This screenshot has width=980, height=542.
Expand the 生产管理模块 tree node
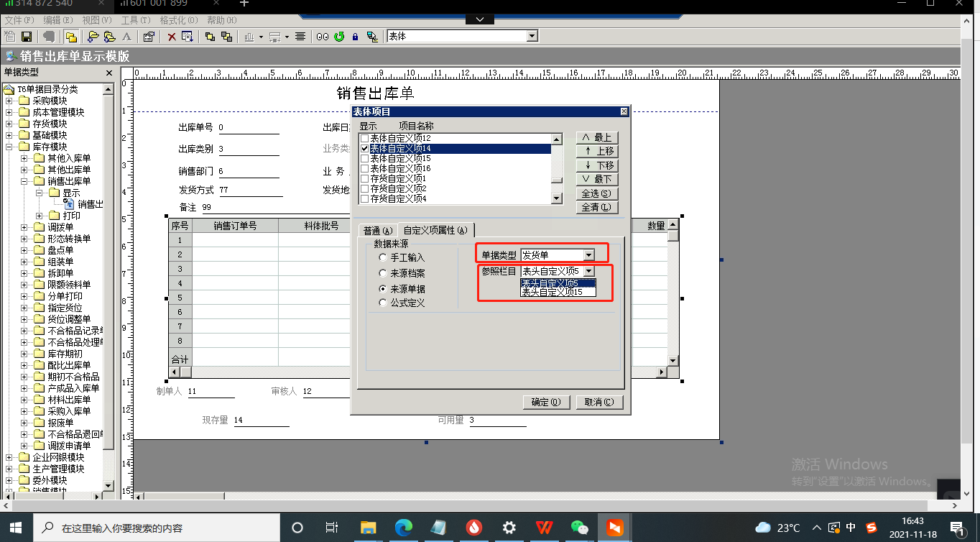9,469
